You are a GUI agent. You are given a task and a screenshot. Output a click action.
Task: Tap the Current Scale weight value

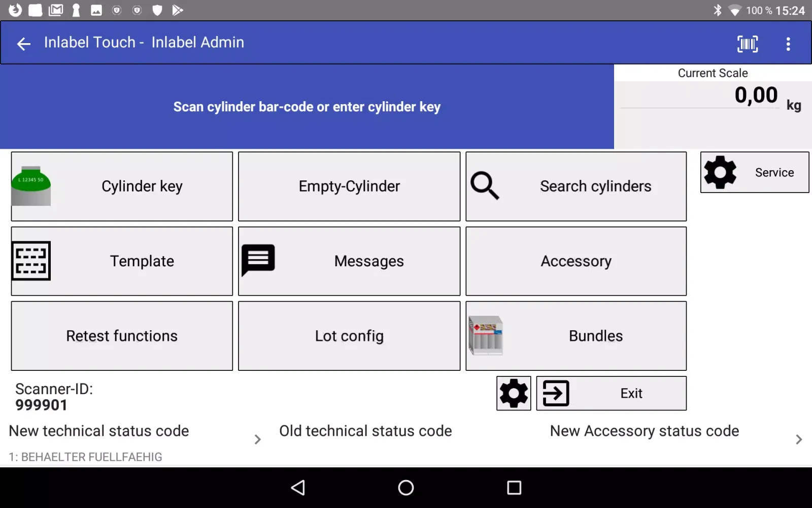click(x=756, y=95)
